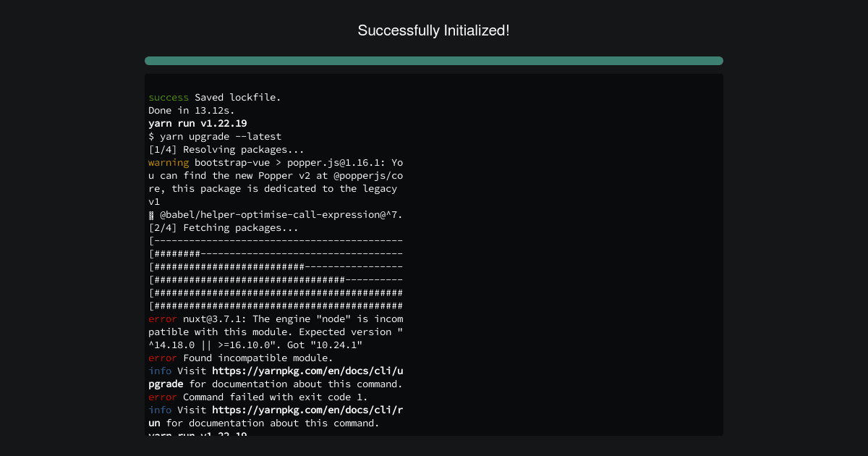Screen dimensions: 868x456
Task: Click the Successfully Initialized! heading
Action: tap(434, 30)
